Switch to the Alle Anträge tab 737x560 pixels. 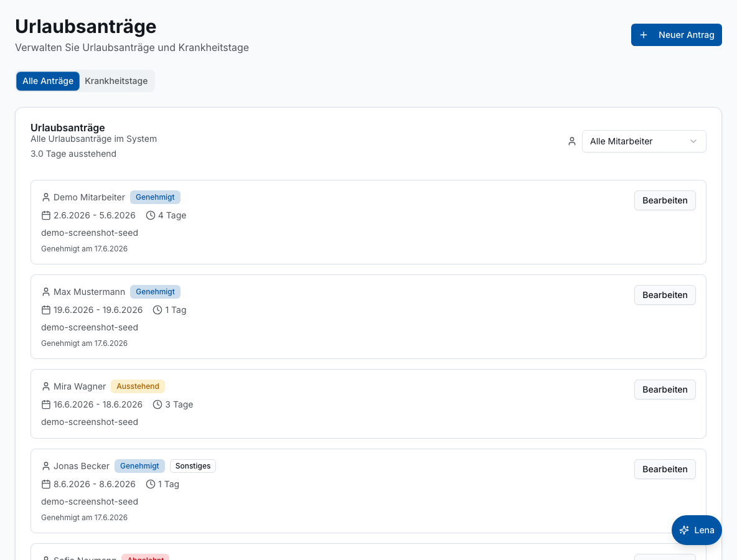(x=48, y=81)
